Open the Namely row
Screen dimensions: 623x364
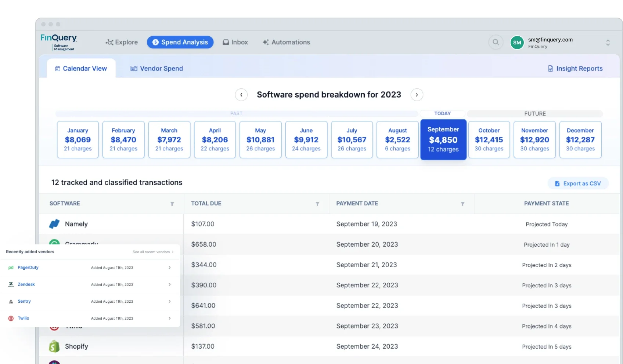(x=329, y=224)
